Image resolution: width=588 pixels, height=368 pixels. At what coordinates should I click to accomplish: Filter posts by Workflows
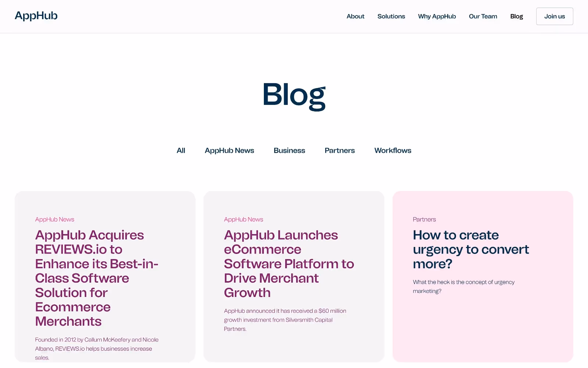(x=393, y=151)
